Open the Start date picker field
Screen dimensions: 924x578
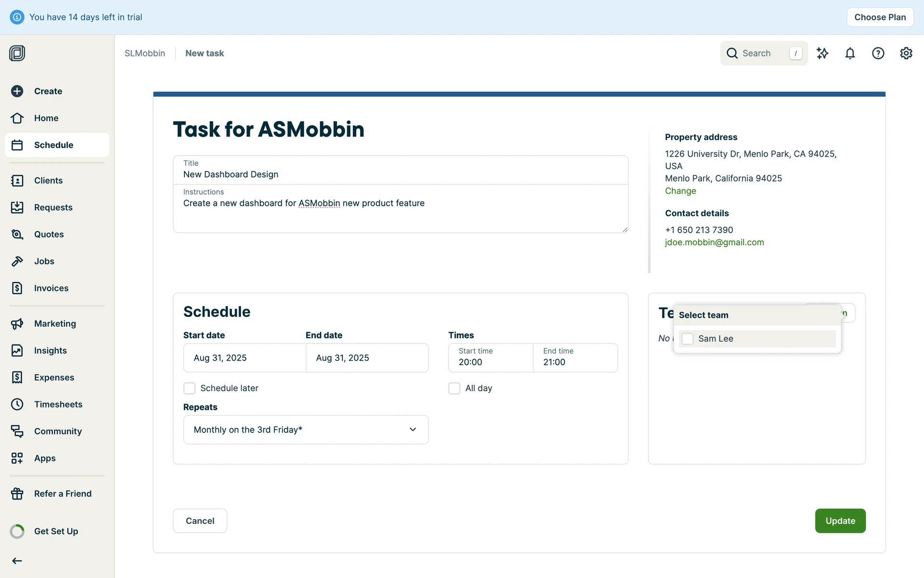244,358
